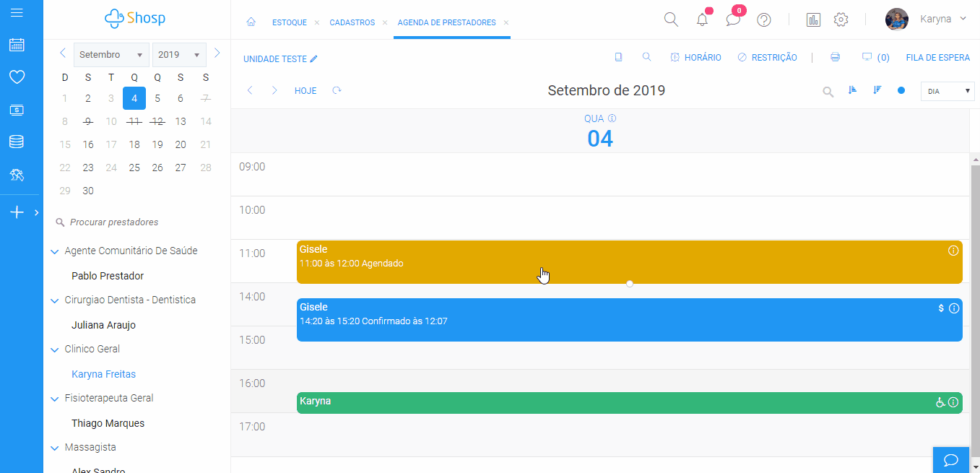980x473 pixels.
Task: Click the plus add icon in sidebar
Action: coord(17,212)
